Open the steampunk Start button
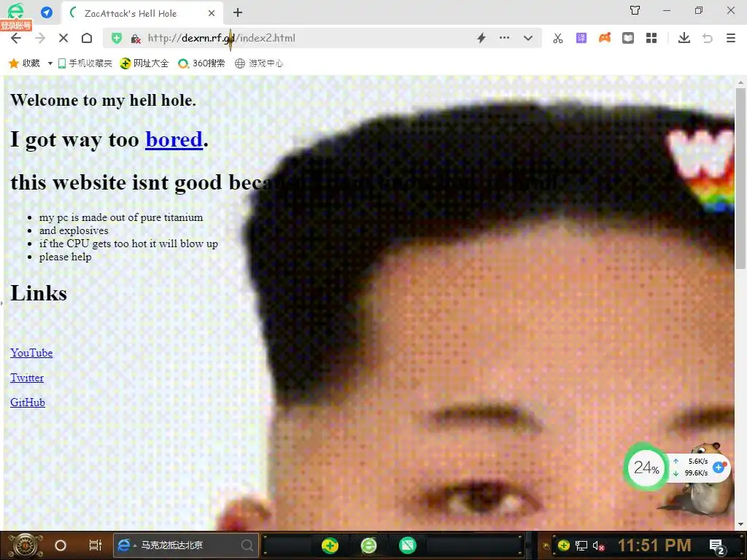Screen dimensions: 747x560 click(x=25, y=545)
